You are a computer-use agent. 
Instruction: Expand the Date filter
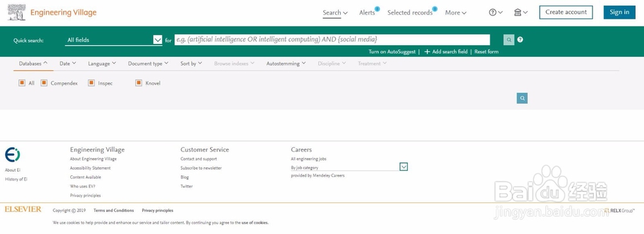[68, 63]
